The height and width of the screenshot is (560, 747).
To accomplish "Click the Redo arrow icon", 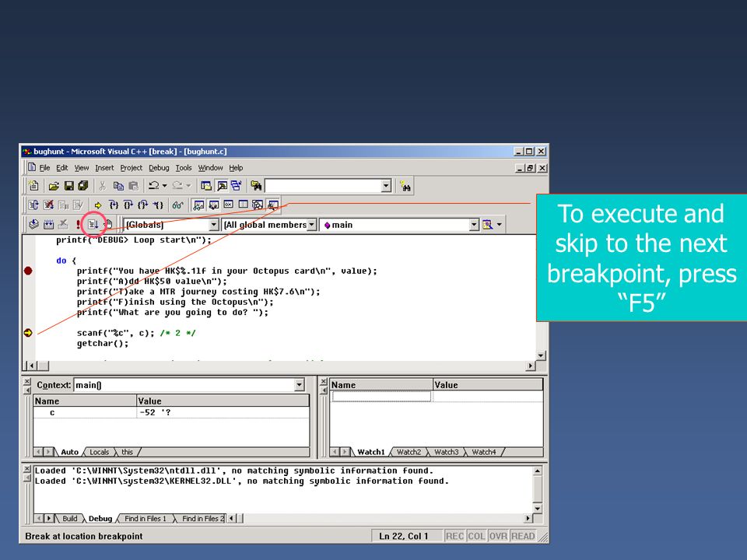I will coord(177,186).
